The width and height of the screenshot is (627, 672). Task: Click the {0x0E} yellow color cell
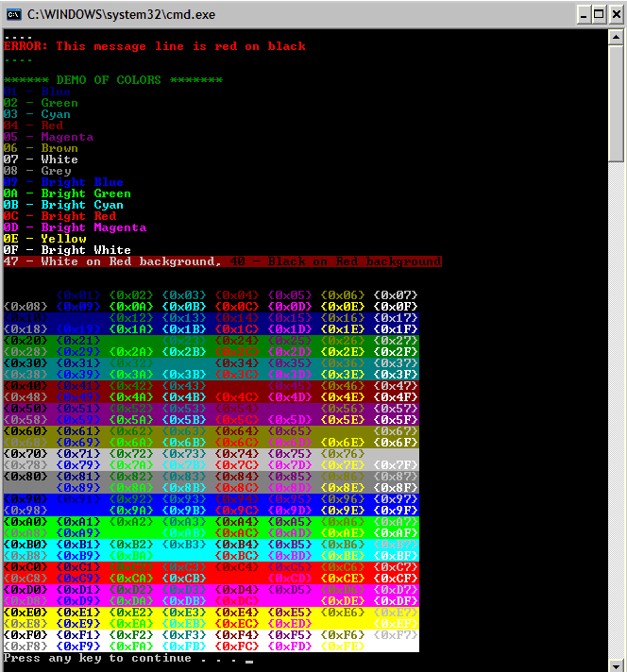[x=343, y=306]
